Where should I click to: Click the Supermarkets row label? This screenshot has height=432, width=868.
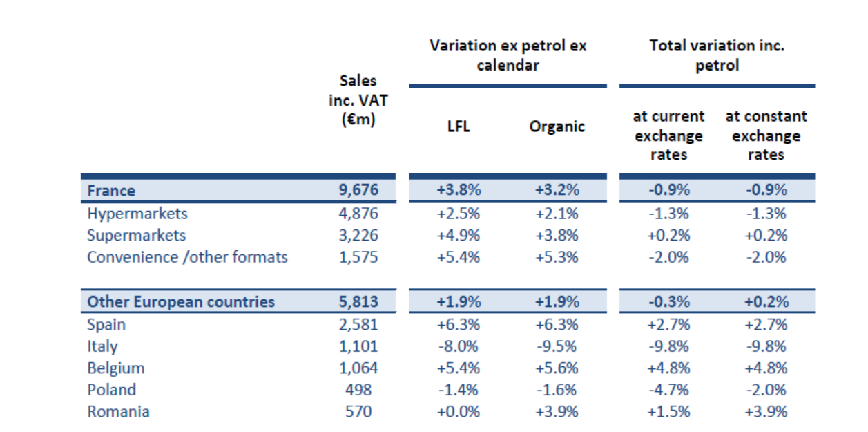pyautogui.click(x=136, y=236)
